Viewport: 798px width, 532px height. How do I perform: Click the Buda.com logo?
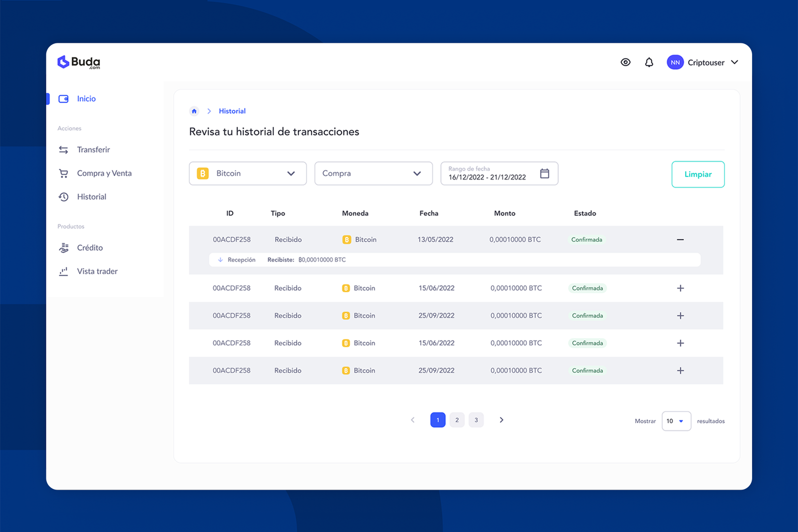tap(79, 62)
